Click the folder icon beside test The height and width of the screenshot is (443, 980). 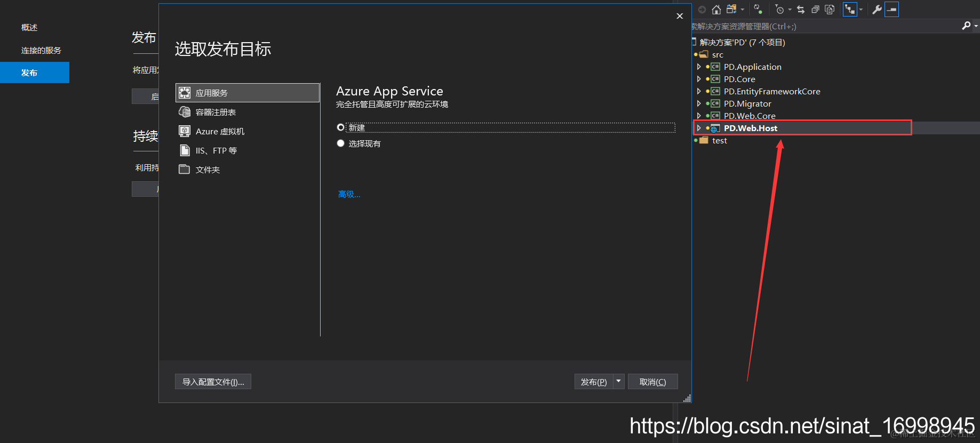point(704,140)
